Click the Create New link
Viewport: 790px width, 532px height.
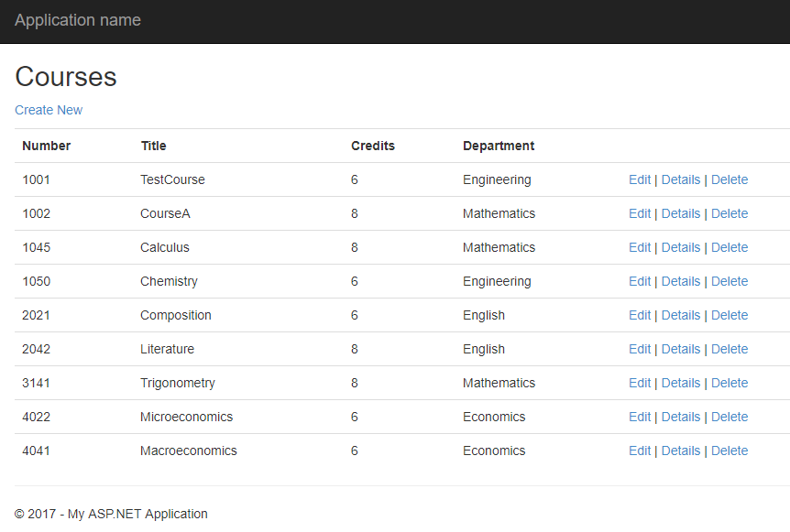pos(49,110)
